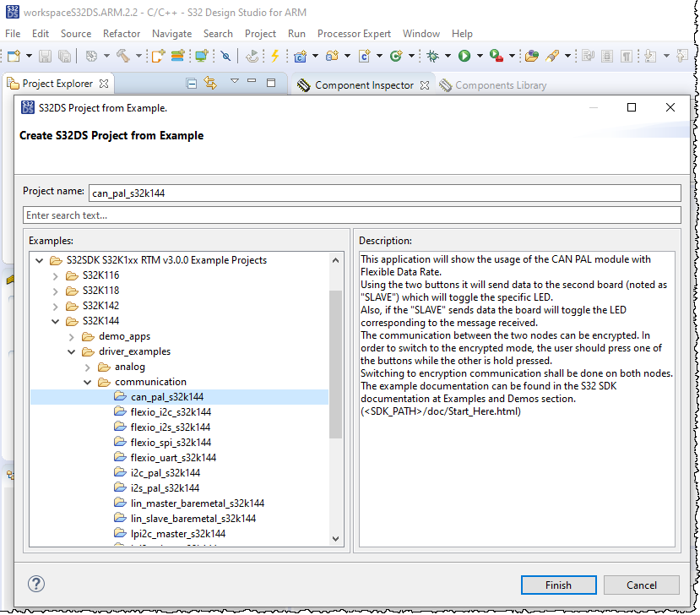
Task: Select the Project Explorer tab
Action: (57, 84)
